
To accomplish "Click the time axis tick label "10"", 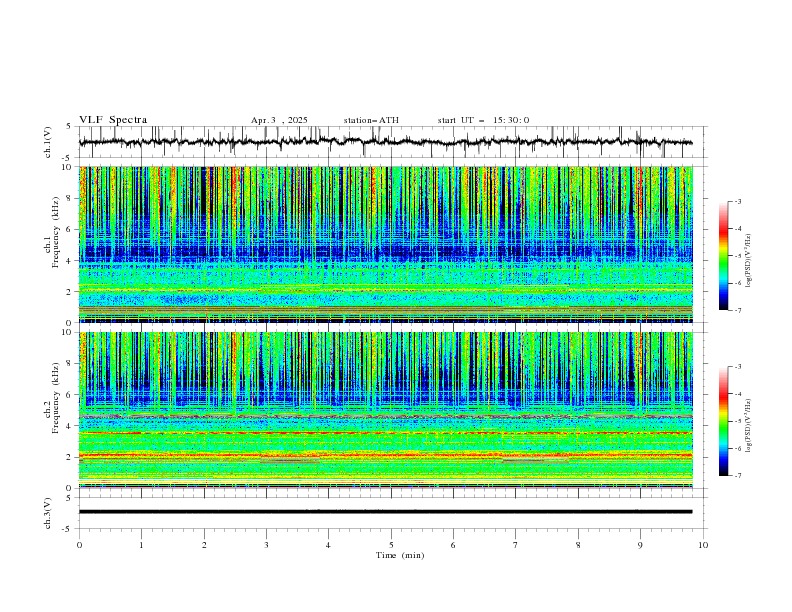I will (x=703, y=545).
